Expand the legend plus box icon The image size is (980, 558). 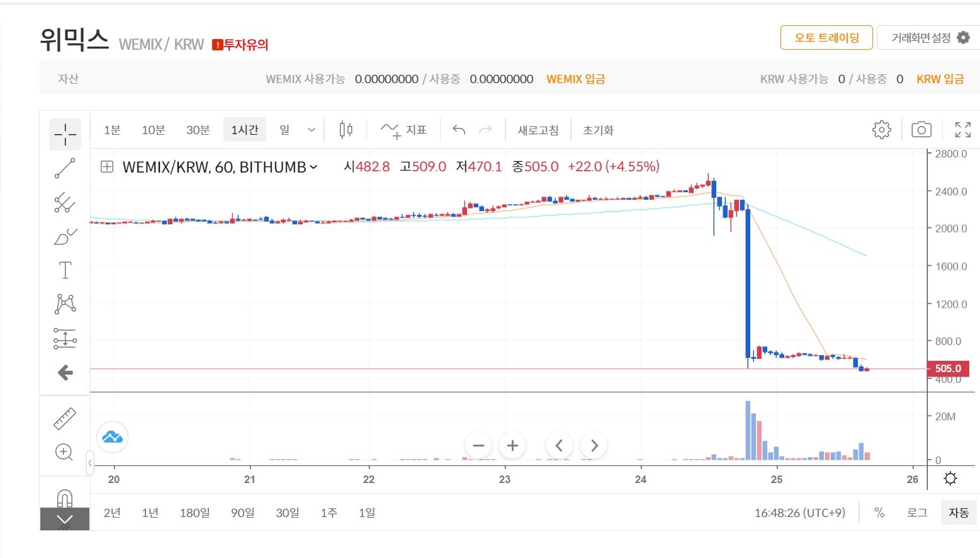[x=107, y=167]
